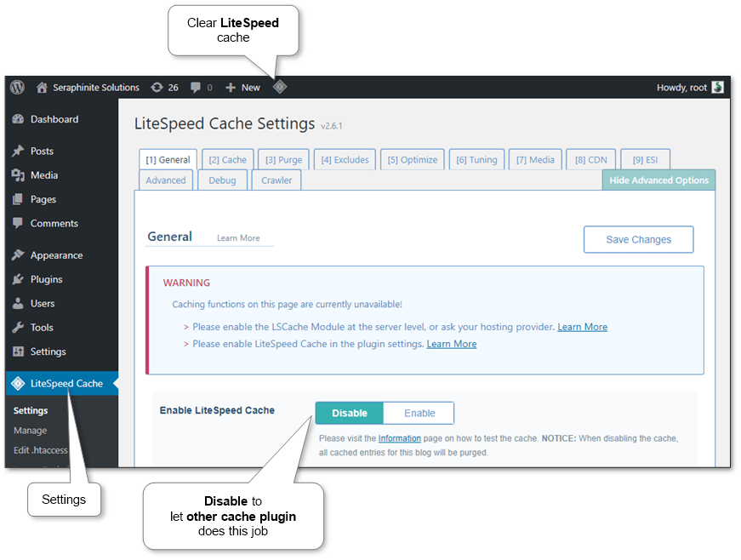Open Posts menu label

42,151
